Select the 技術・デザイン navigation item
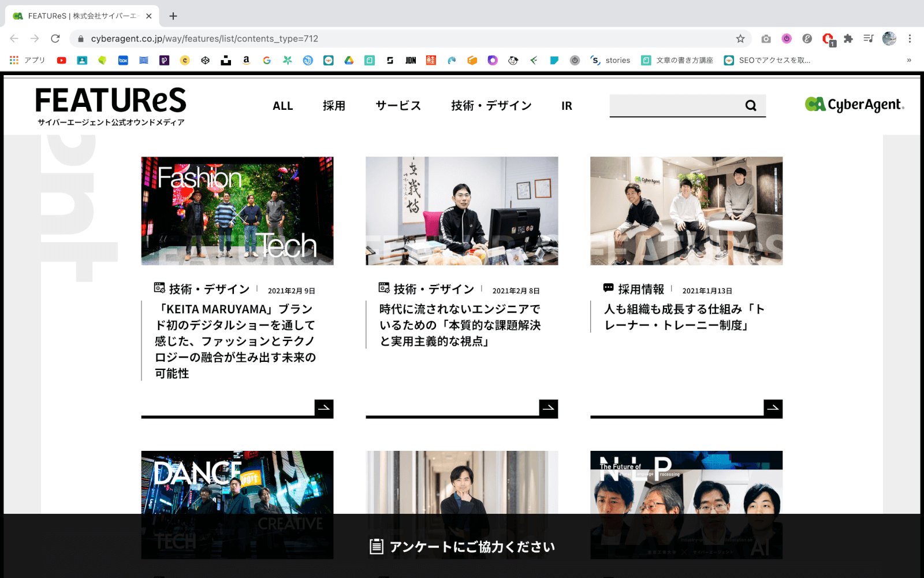 (x=491, y=106)
